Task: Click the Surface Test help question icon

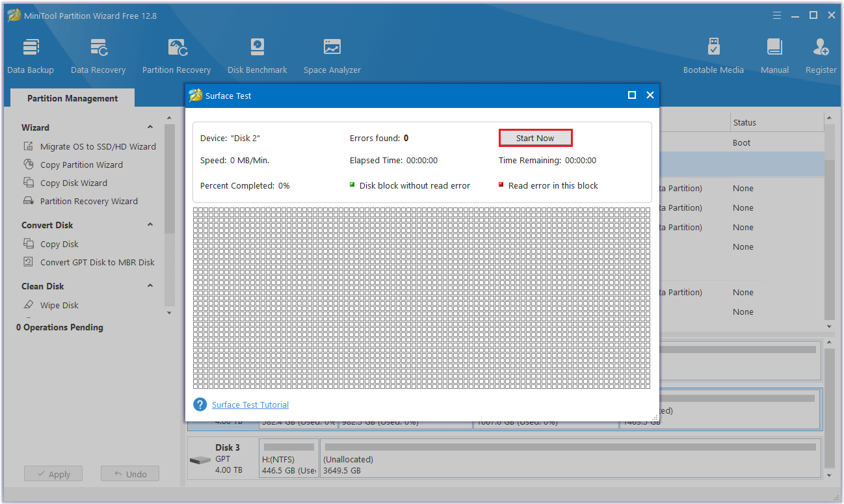Action: point(200,405)
